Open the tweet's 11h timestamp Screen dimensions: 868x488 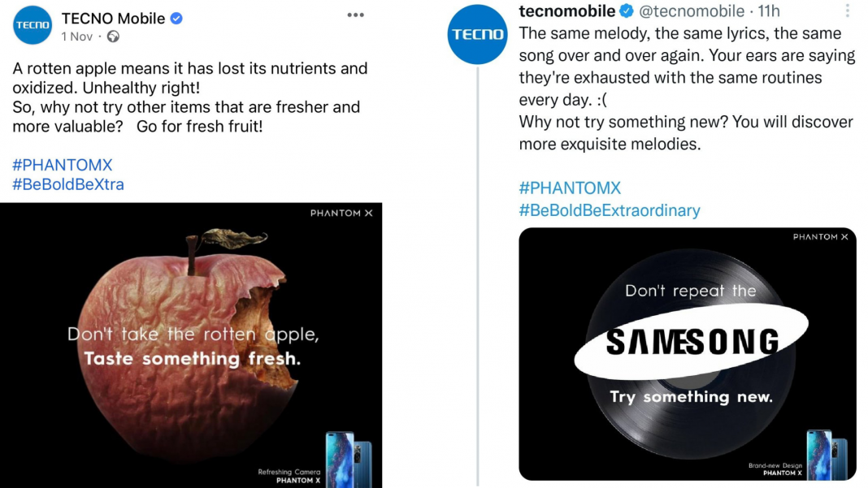tap(769, 11)
